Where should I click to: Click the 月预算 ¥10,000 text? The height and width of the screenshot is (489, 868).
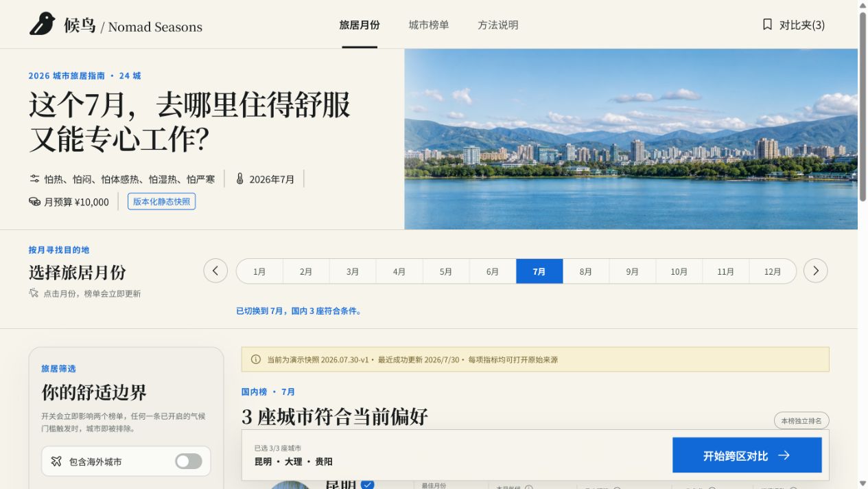(76, 202)
